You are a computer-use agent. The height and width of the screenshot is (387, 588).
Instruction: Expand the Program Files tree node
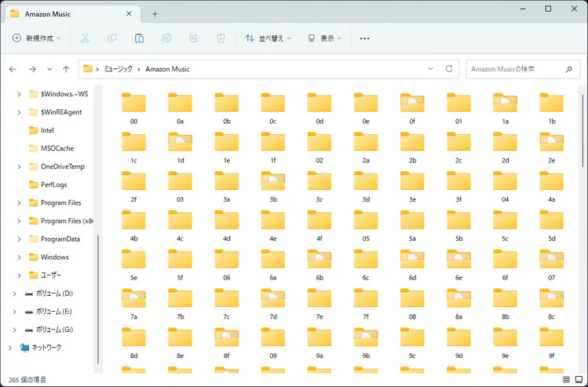(19, 203)
